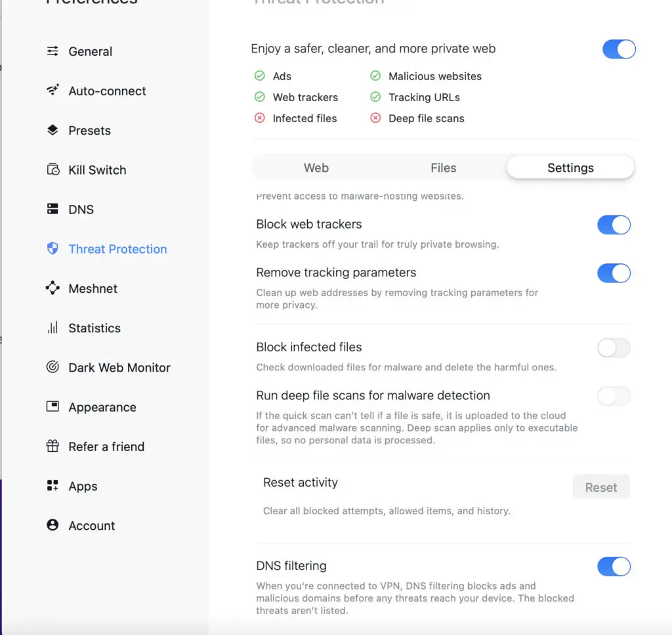Click 'Keep trackers off your trail' description
Screen dimensions: 672x635
coord(377,244)
